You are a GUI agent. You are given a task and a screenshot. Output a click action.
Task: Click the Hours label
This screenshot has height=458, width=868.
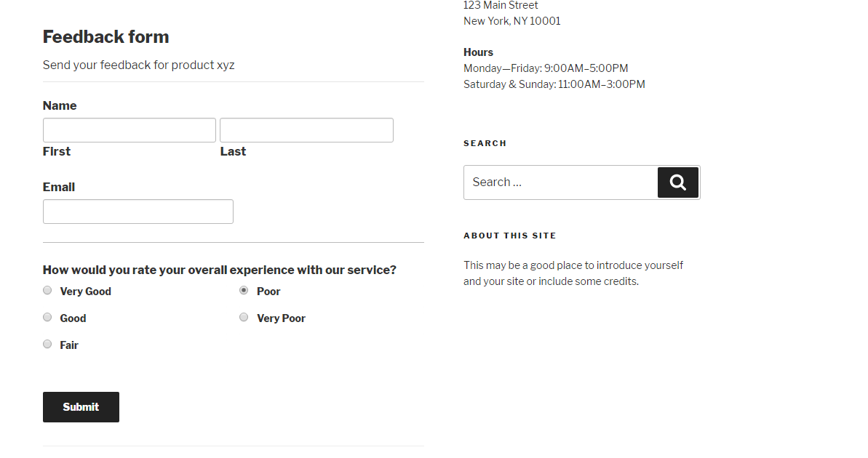pos(478,52)
